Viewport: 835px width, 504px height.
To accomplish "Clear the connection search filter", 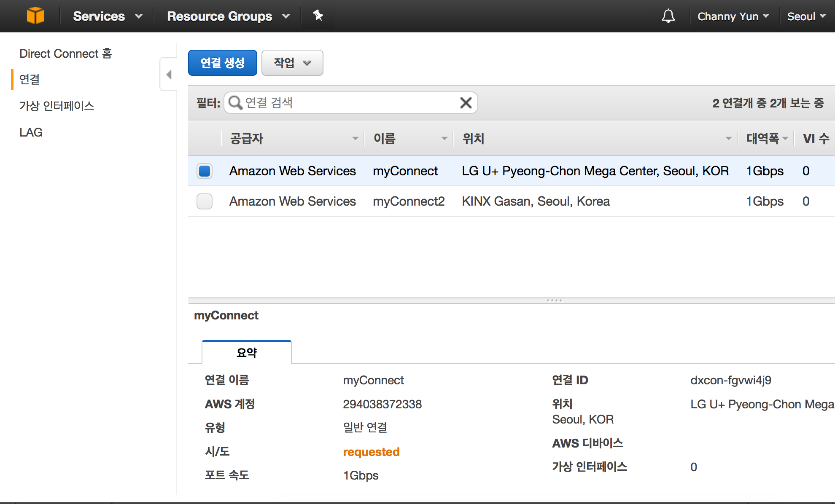I will (466, 103).
